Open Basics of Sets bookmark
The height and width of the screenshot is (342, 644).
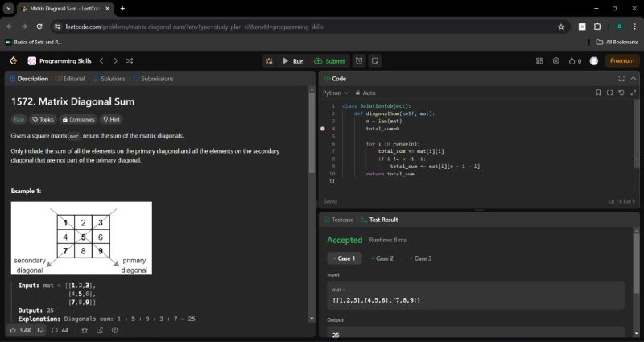click(x=34, y=42)
